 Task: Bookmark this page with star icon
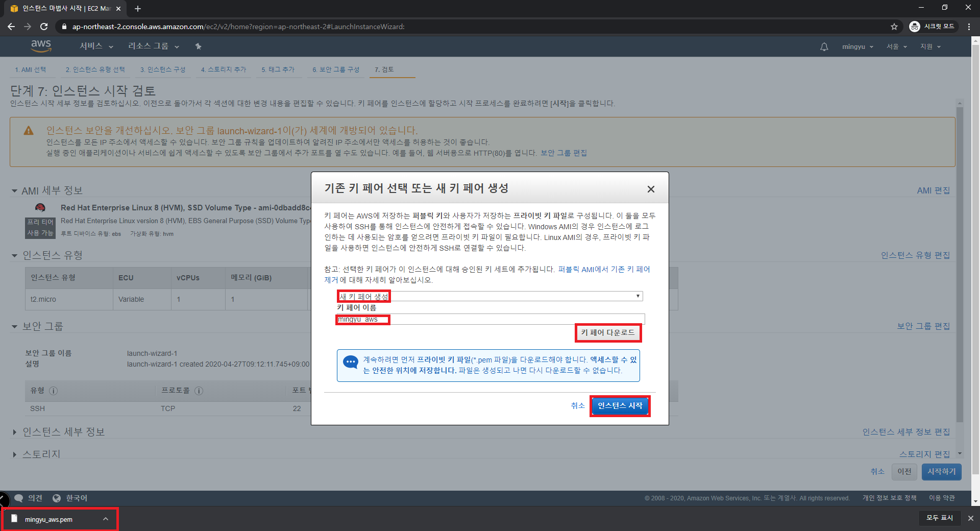[894, 27]
